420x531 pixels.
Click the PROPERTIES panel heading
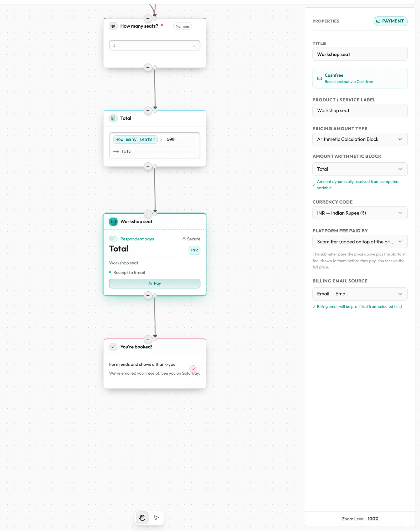[326, 21]
